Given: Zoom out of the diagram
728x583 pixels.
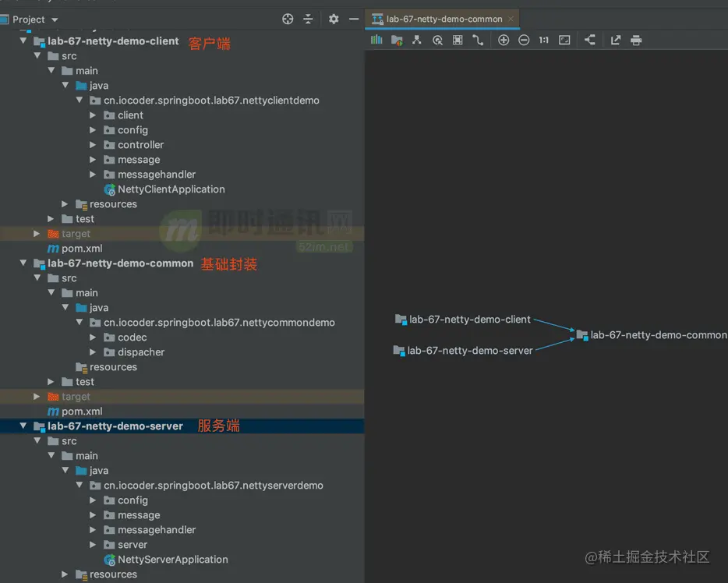Looking at the screenshot, I should 524,40.
